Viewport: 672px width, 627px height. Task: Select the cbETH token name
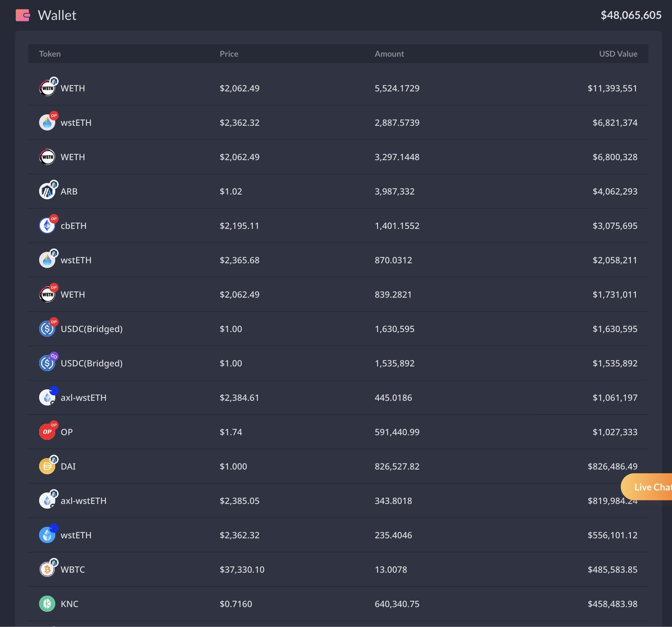pyautogui.click(x=73, y=226)
